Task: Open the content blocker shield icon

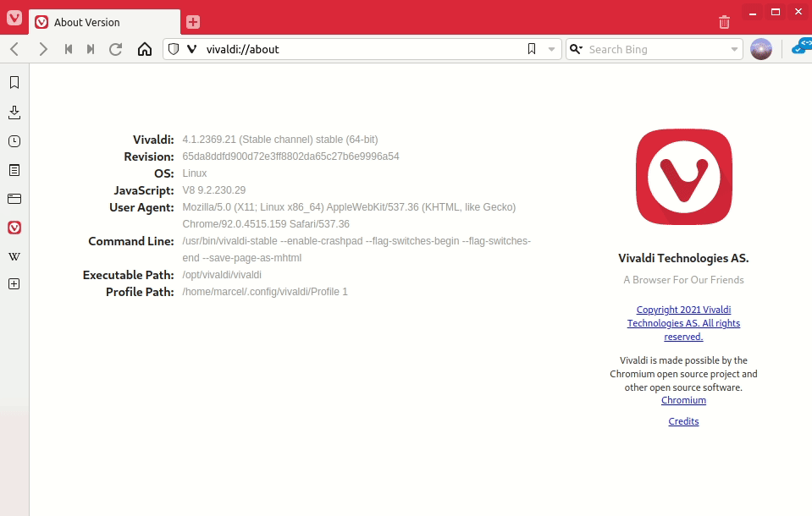Action: pos(174,49)
